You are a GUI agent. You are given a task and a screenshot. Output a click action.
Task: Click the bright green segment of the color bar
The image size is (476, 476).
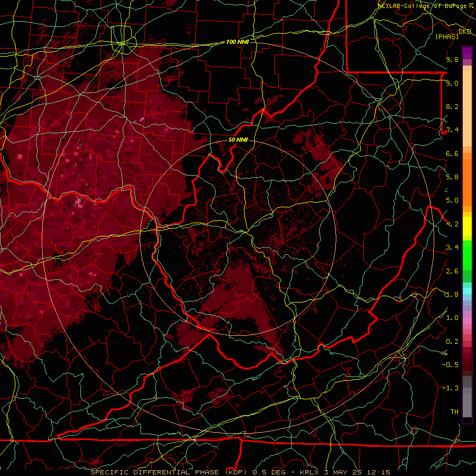[467, 257]
